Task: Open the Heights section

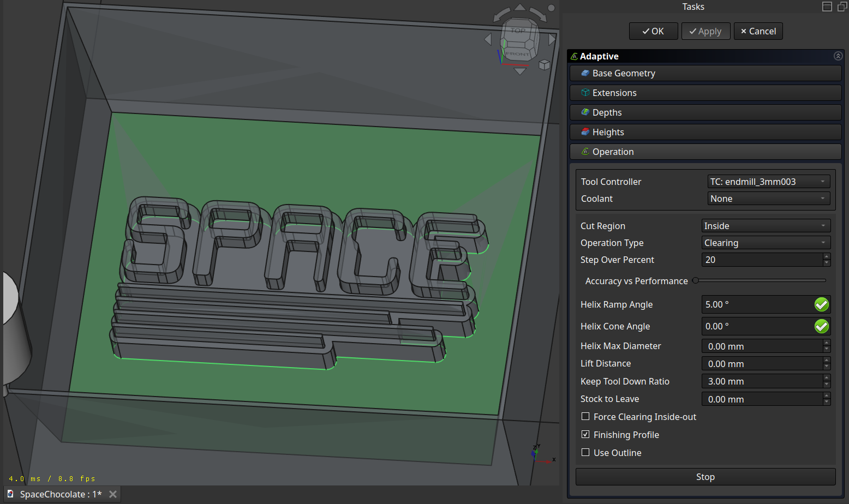Action: click(705, 132)
